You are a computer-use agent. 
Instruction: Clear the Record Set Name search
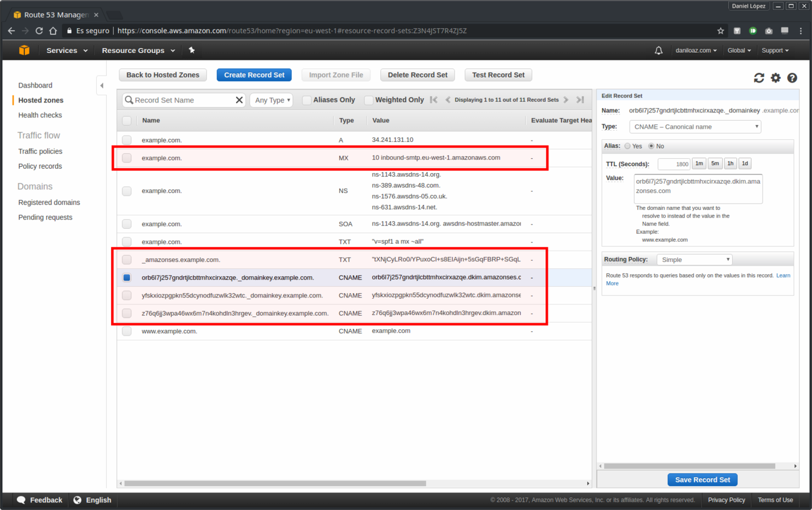pos(239,100)
